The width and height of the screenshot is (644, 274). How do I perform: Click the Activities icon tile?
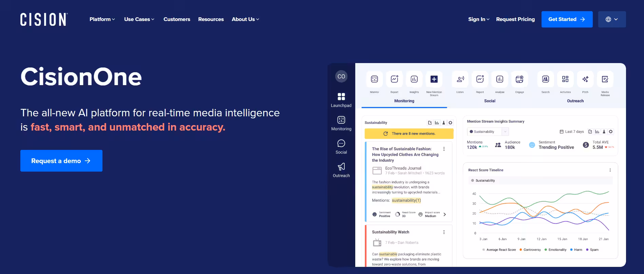coord(565,79)
